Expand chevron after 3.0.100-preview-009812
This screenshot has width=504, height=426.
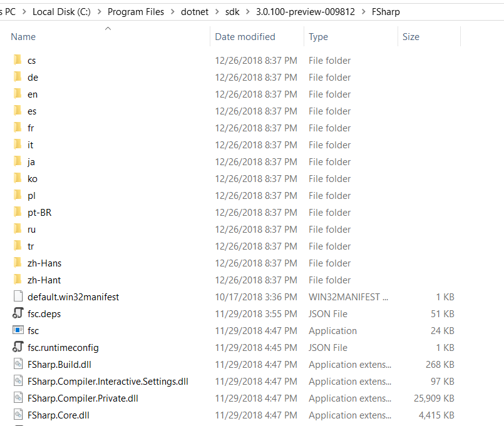[x=364, y=12]
